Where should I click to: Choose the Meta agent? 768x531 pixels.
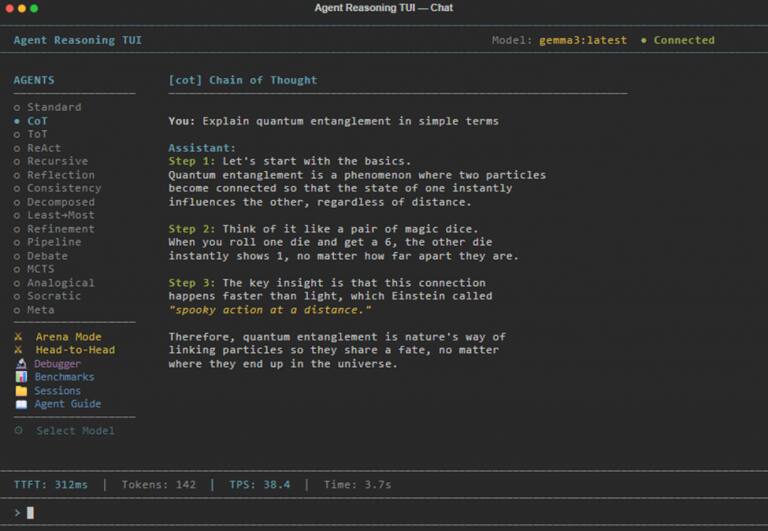(34, 310)
